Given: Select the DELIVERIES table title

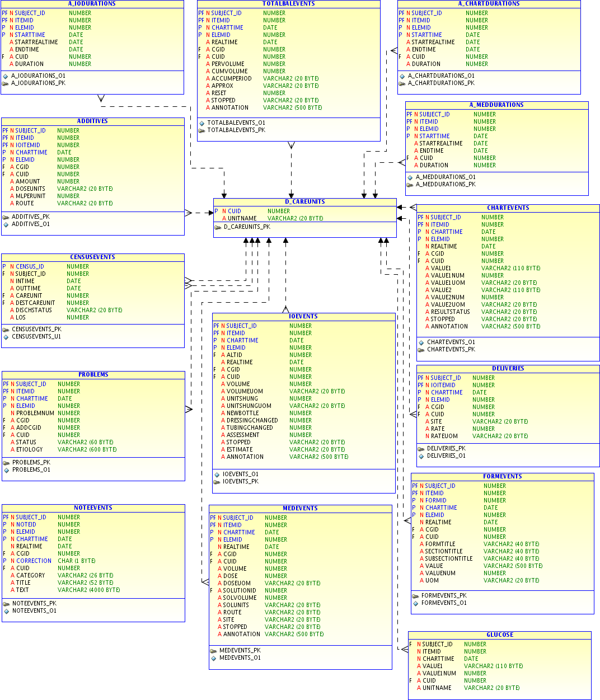Looking at the screenshot, I should (508, 369).
